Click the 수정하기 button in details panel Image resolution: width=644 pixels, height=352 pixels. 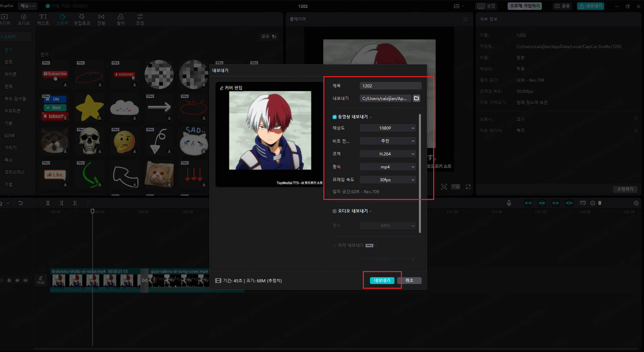click(x=625, y=189)
